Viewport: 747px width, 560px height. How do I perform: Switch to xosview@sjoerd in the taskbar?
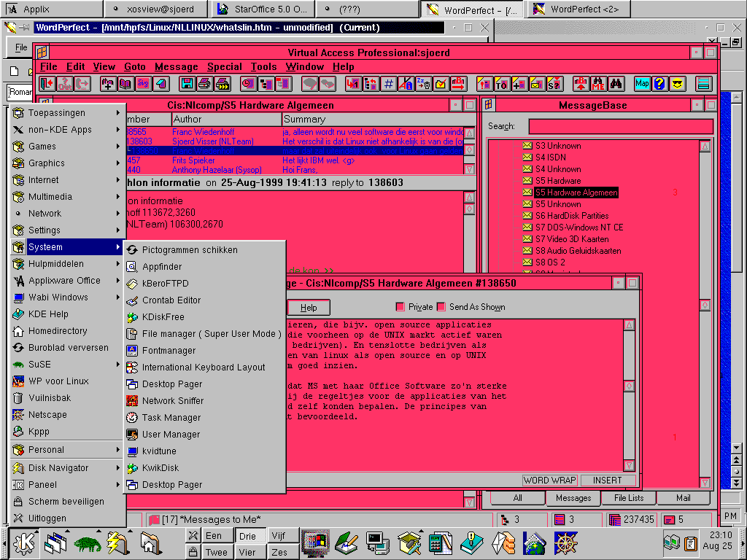point(155,9)
